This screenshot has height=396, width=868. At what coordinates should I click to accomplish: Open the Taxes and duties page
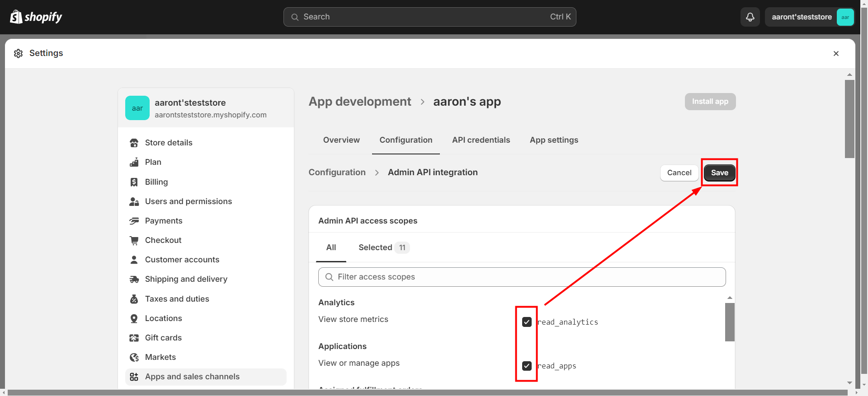coord(206,299)
